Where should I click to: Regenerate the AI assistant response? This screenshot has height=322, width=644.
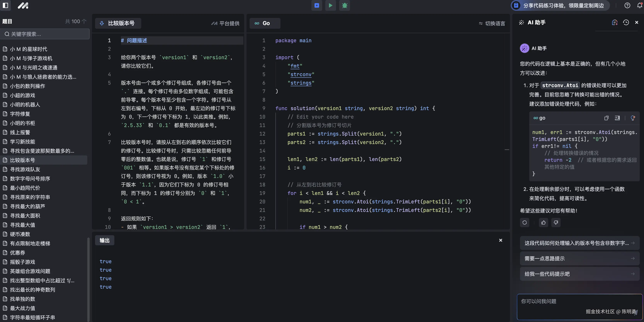pyautogui.click(x=524, y=222)
